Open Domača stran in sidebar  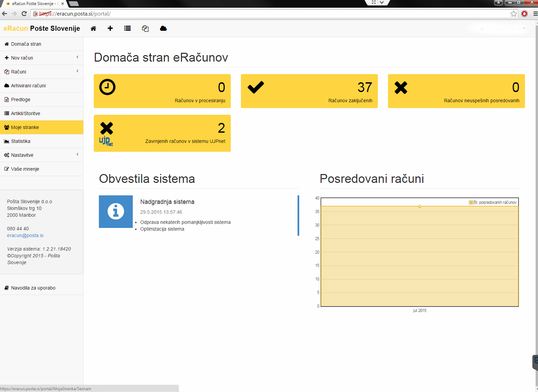[x=42, y=44]
